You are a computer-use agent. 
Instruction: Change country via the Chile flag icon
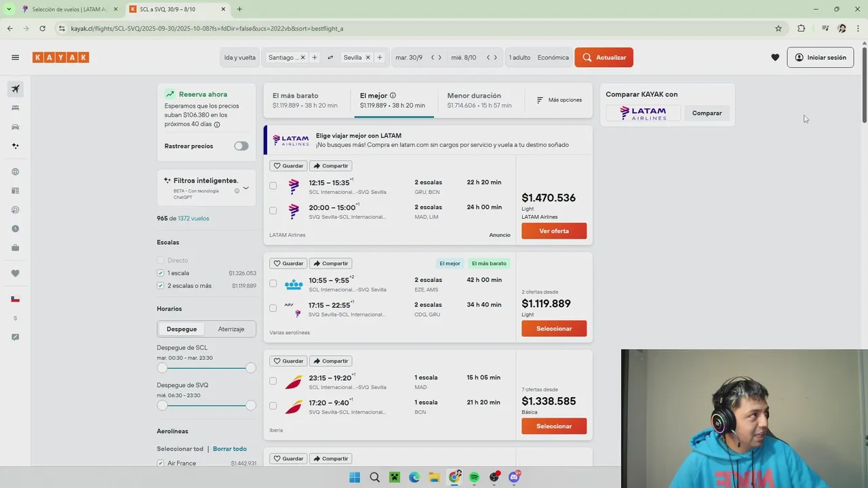click(15, 299)
